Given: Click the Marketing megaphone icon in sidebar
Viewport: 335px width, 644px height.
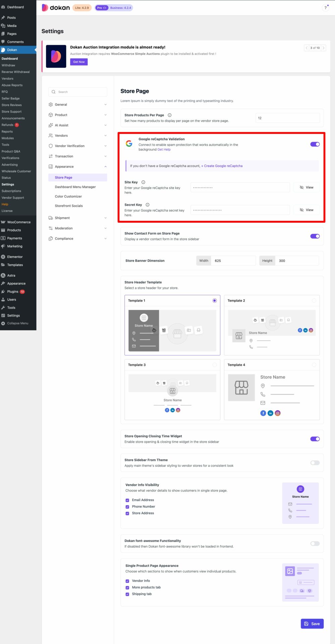Looking at the screenshot, I should 3,246.
